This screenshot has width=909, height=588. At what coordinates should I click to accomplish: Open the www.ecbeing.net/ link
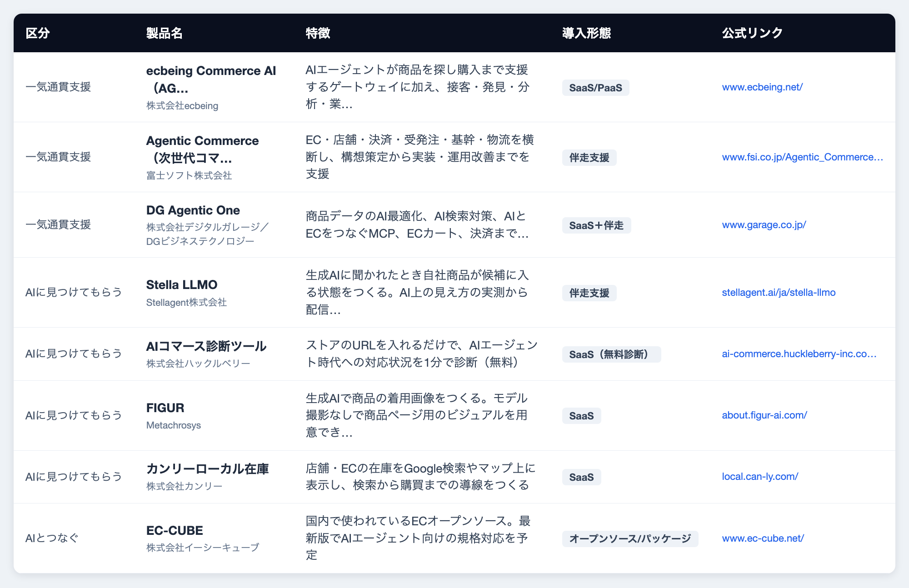click(762, 87)
